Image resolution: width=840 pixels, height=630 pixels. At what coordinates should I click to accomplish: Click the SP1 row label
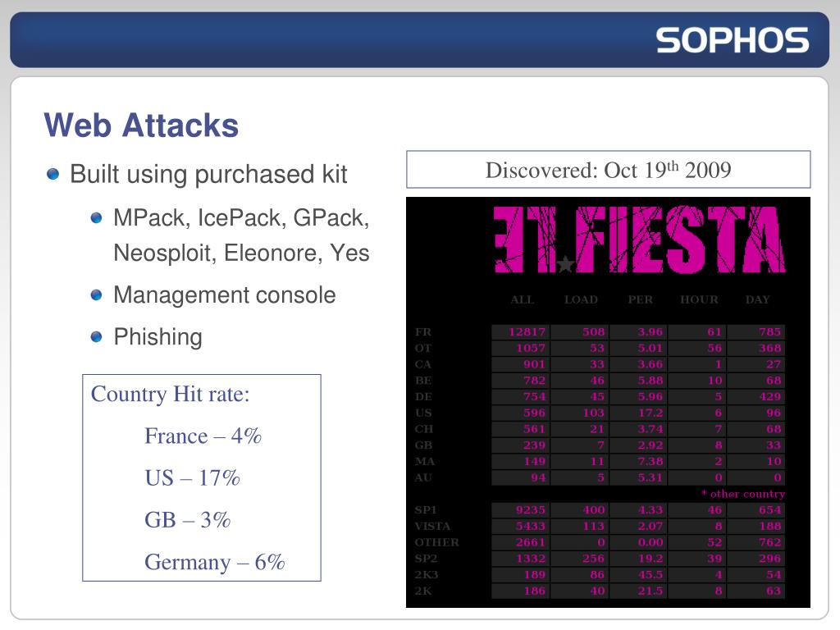coord(426,510)
